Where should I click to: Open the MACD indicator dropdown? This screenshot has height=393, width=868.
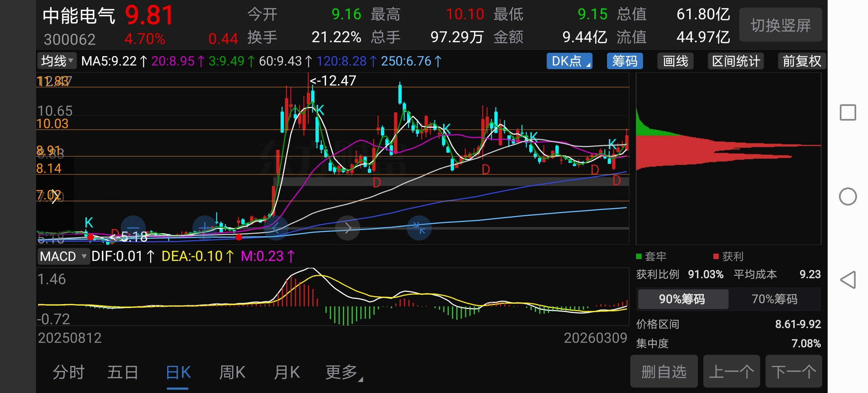coord(63,257)
